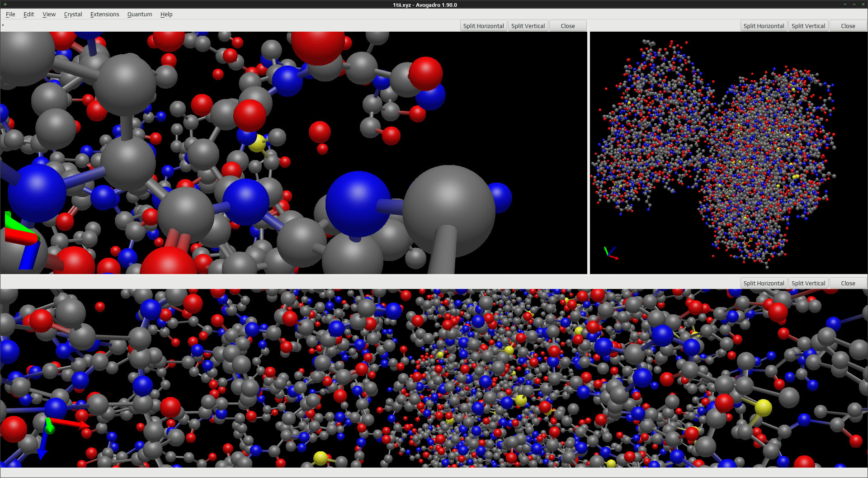Viewport: 868px width, 478px height.
Task: Maximize the Avogadro window
Action: pyautogui.click(x=854, y=5)
